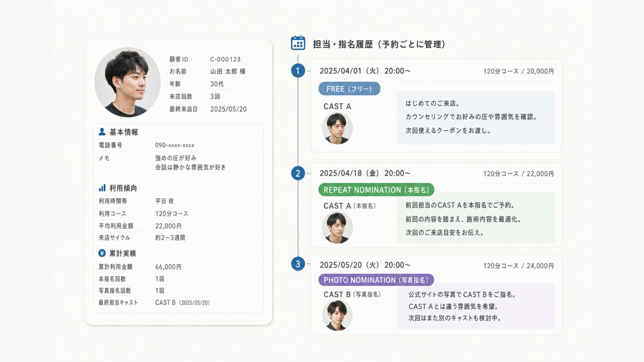
Task: Click the visit count value 3回
Action: (215, 96)
